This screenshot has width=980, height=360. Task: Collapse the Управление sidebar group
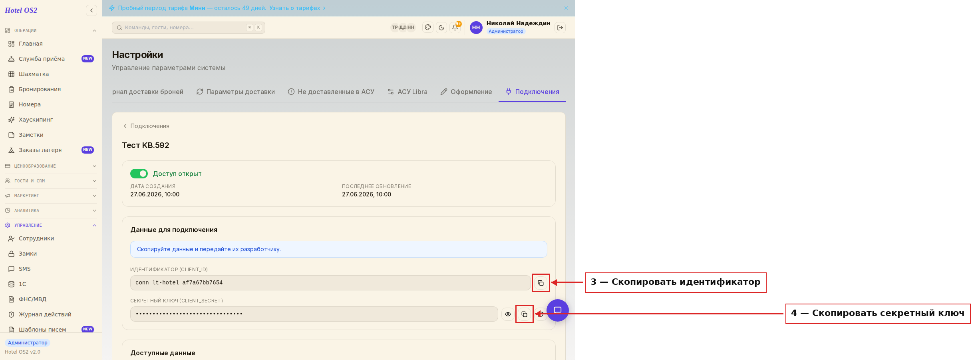[51, 225]
